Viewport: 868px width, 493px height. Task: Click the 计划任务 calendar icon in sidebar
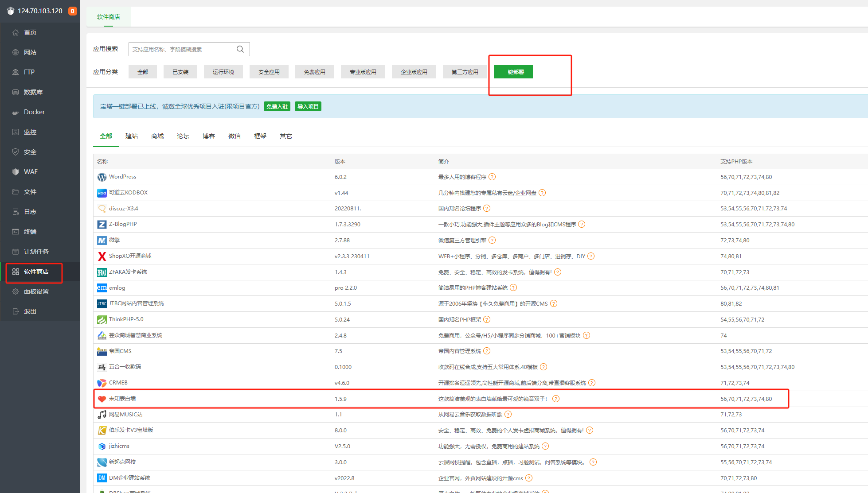[x=16, y=252]
